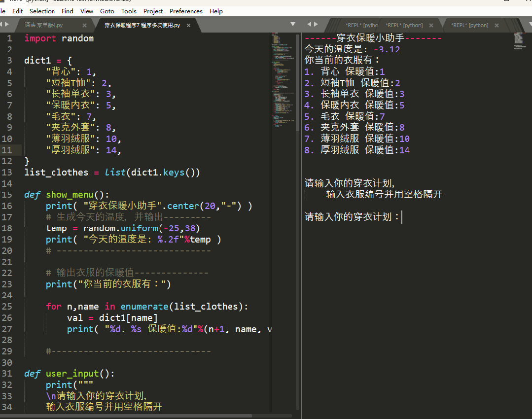Click the comment '# 输出衣服的保暖值' line
Image resolution: width=532 pixels, height=419 pixels.
127,273
